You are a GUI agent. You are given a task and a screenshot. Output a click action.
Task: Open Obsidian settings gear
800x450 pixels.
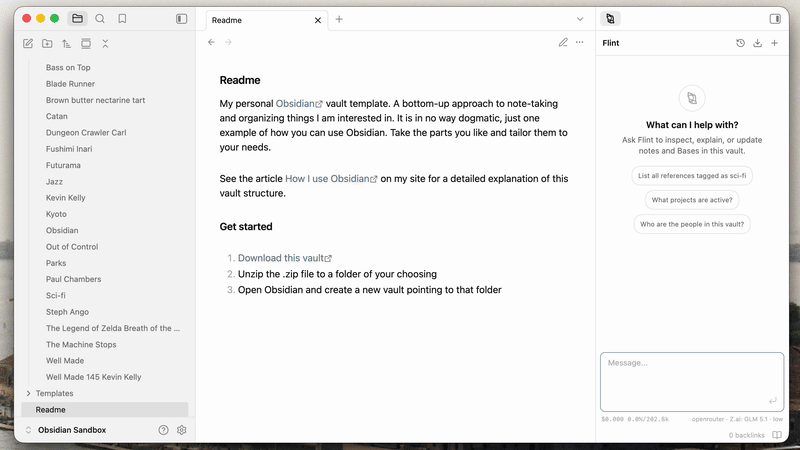click(x=182, y=430)
